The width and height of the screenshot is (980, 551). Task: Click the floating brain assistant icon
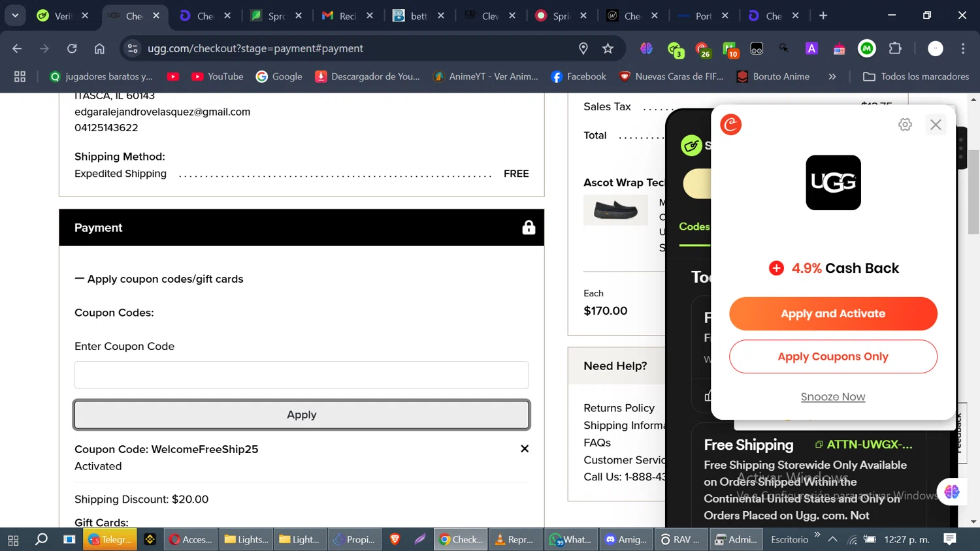click(x=952, y=492)
